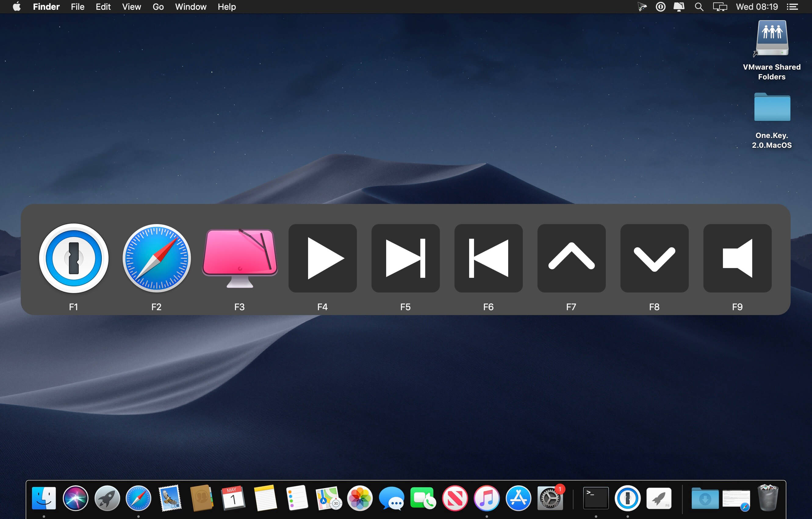812x519 pixels.
Task: Open the Help menu
Action: tap(227, 7)
